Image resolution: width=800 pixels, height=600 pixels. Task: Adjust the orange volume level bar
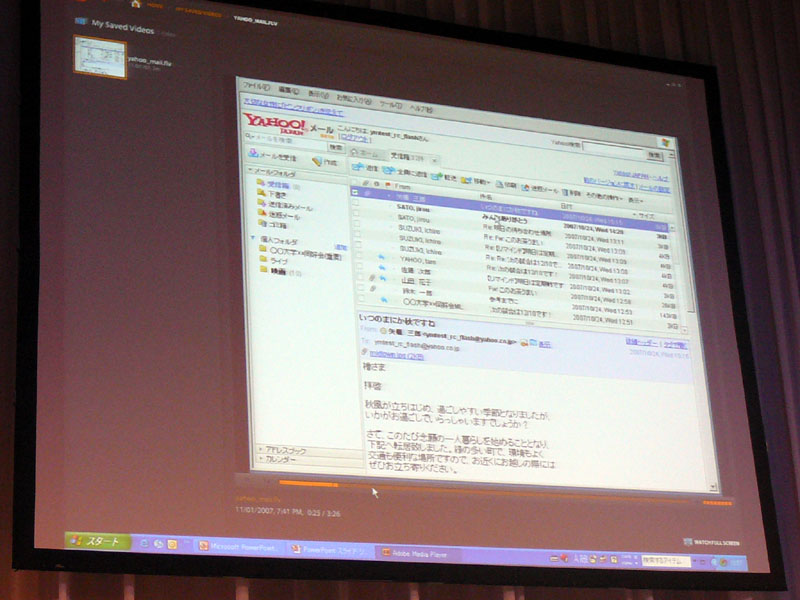point(717,503)
